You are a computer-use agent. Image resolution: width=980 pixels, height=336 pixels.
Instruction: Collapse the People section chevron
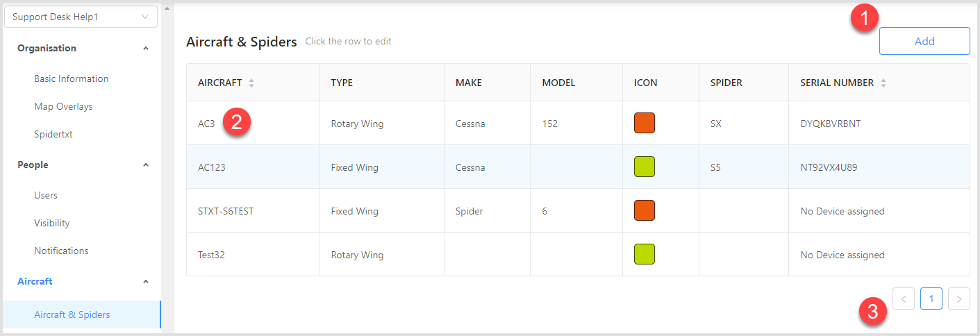(x=145, y=165)
